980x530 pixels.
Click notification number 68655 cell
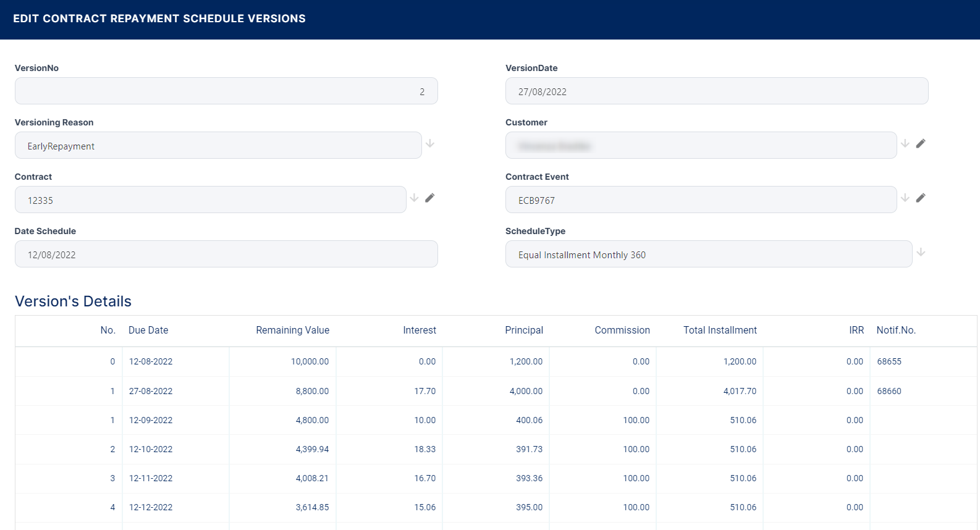coord(889,362)
